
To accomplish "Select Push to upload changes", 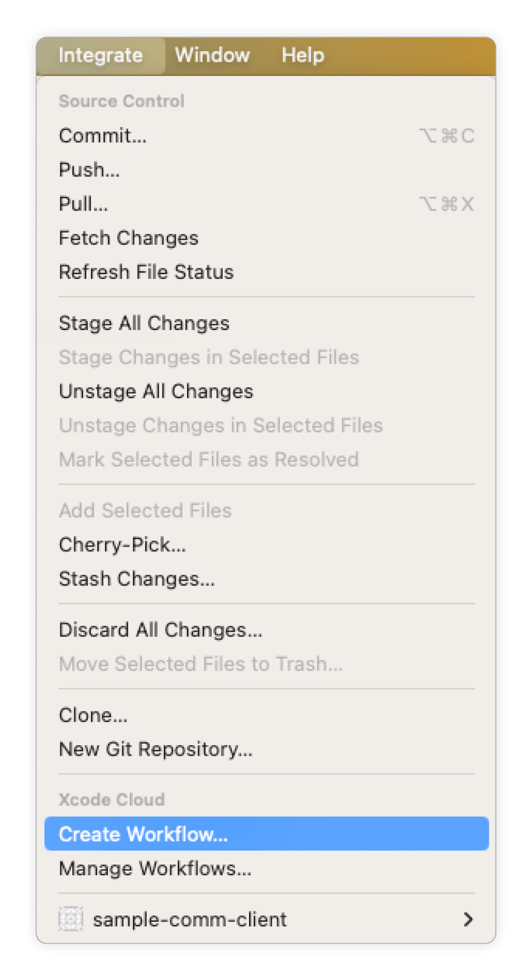I will click(89, 170).
